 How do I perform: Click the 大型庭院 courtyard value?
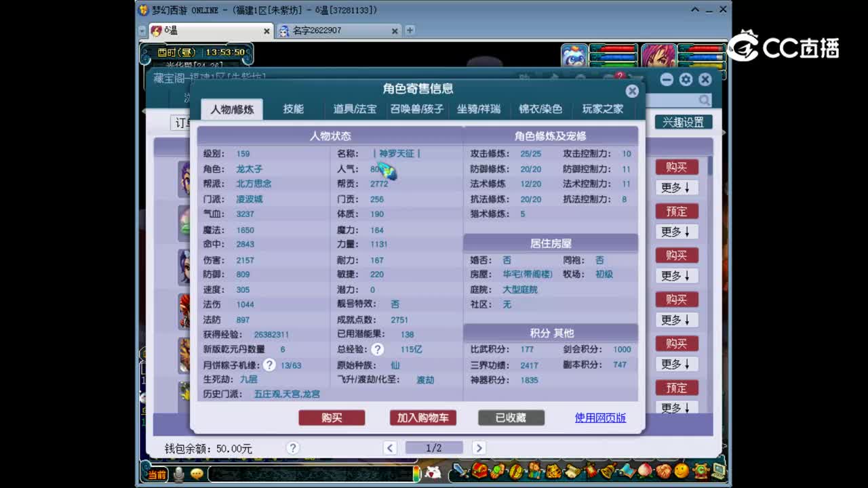[x=519, y=289]
